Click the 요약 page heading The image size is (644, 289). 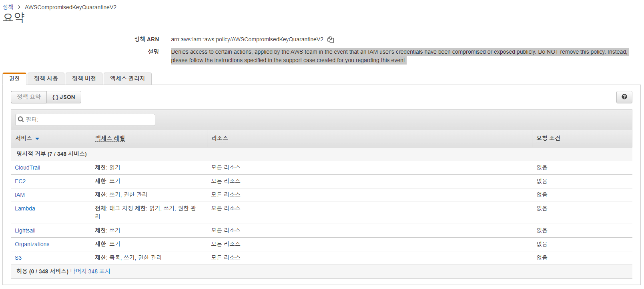pos(14,18)
